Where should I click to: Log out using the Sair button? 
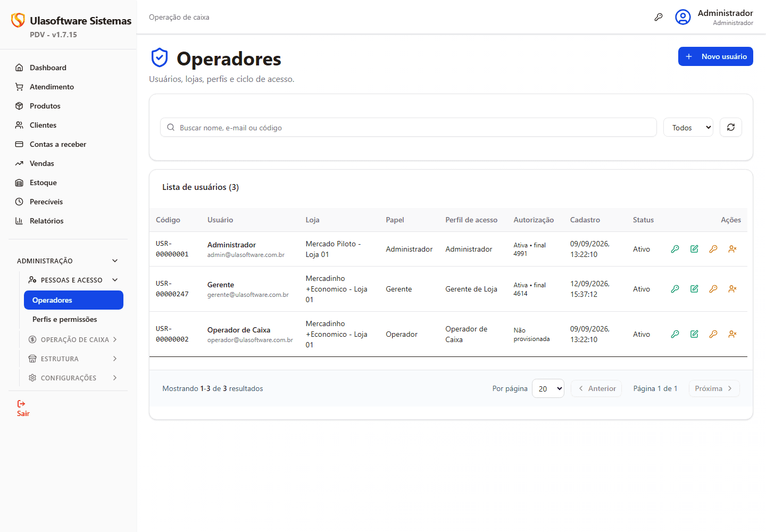(23, 408)
